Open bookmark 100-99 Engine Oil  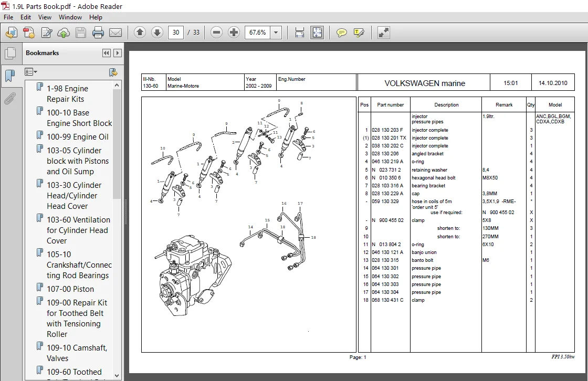[78, 137]
